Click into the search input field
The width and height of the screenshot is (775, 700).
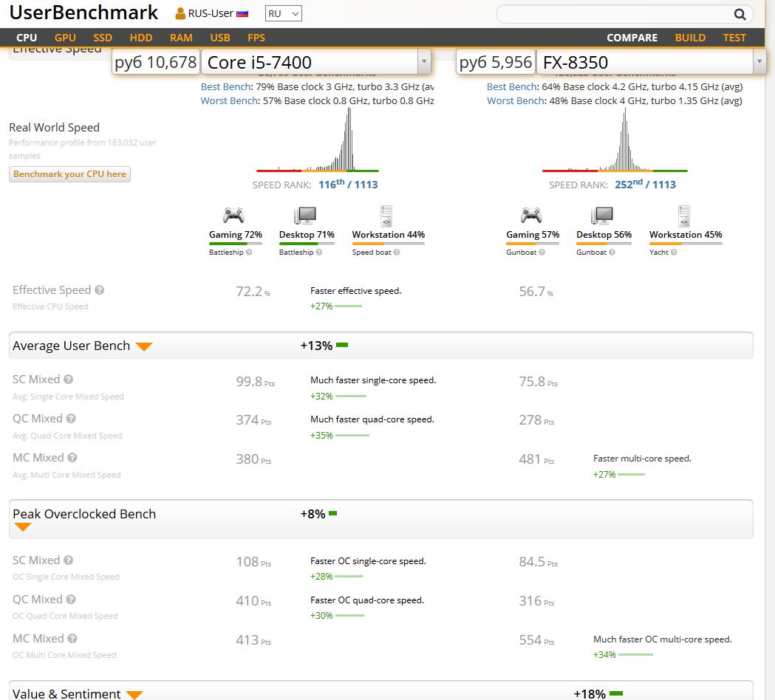(613, 14)
